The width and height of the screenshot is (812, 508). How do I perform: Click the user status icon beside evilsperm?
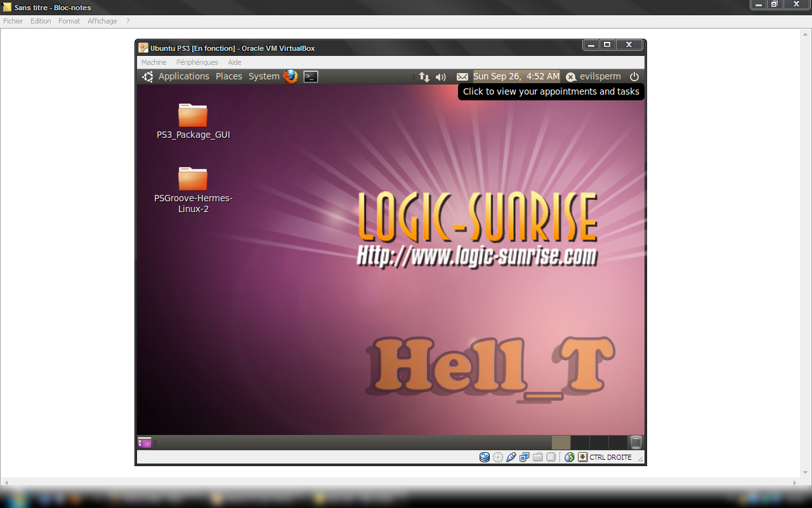571,77
